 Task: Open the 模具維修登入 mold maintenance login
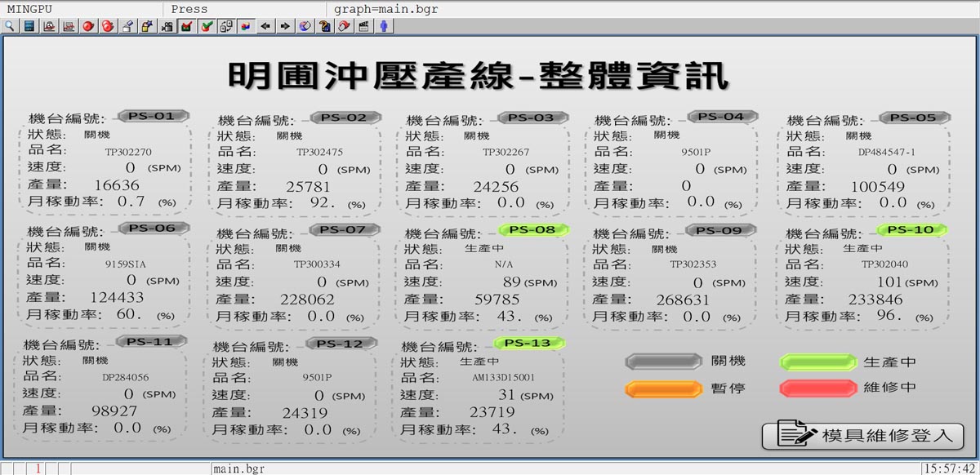pyautogui.click(x=862, y=435)
